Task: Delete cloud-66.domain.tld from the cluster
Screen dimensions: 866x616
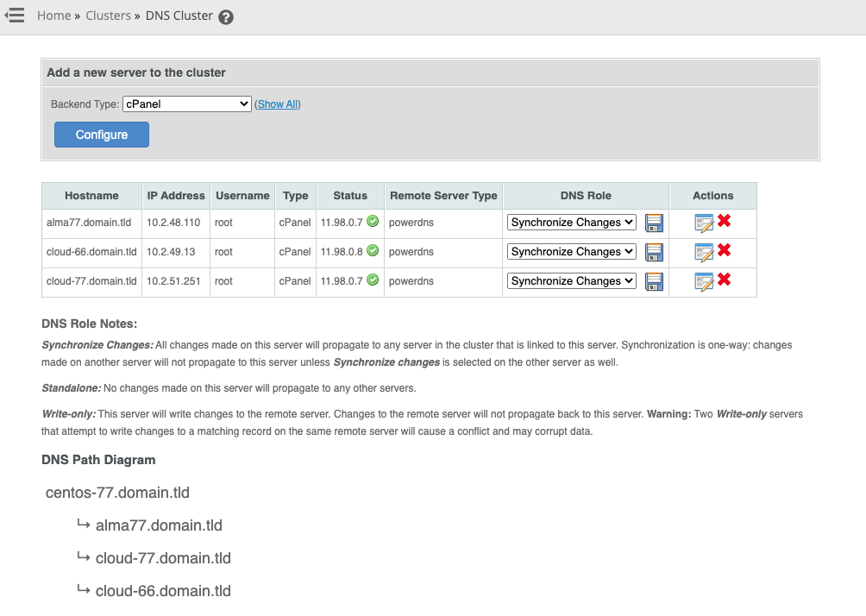Action: 724,249
